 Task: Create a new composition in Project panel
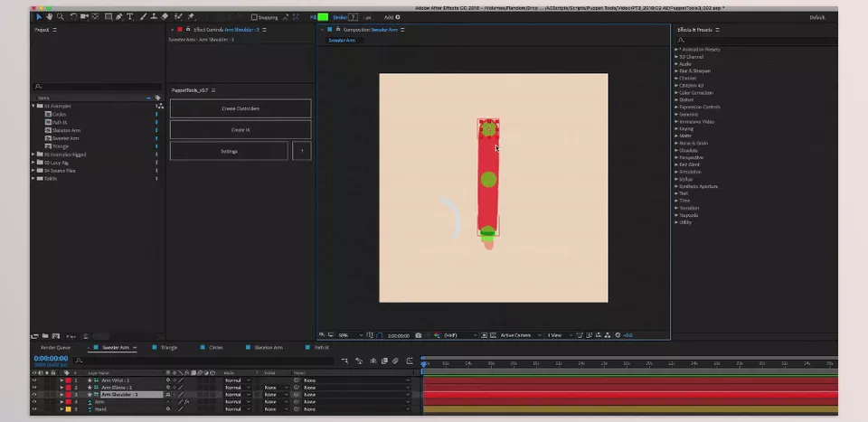coord(55,336)
